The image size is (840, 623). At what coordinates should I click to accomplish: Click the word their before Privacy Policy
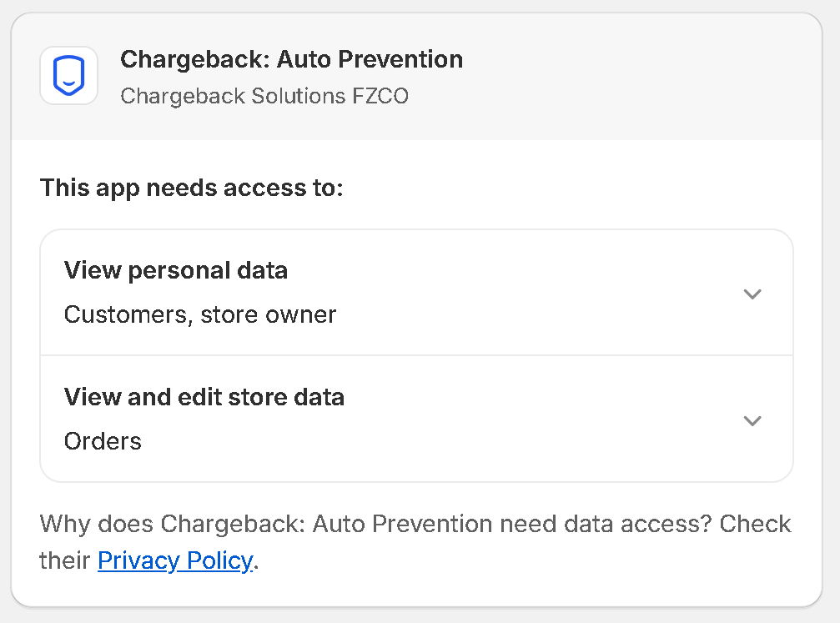(64, 560)
